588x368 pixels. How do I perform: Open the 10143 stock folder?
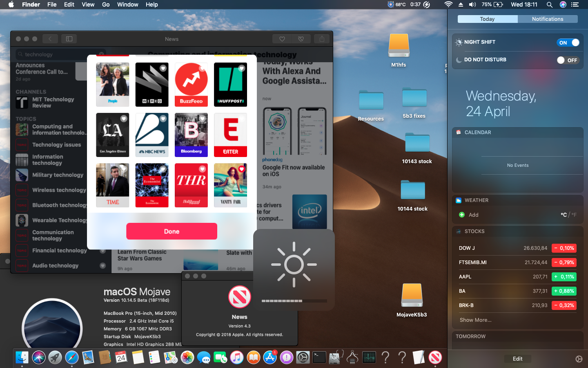[417, 143]
